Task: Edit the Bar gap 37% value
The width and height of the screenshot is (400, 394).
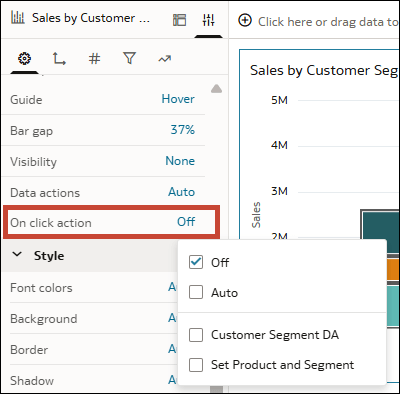Action: [183, 130]
